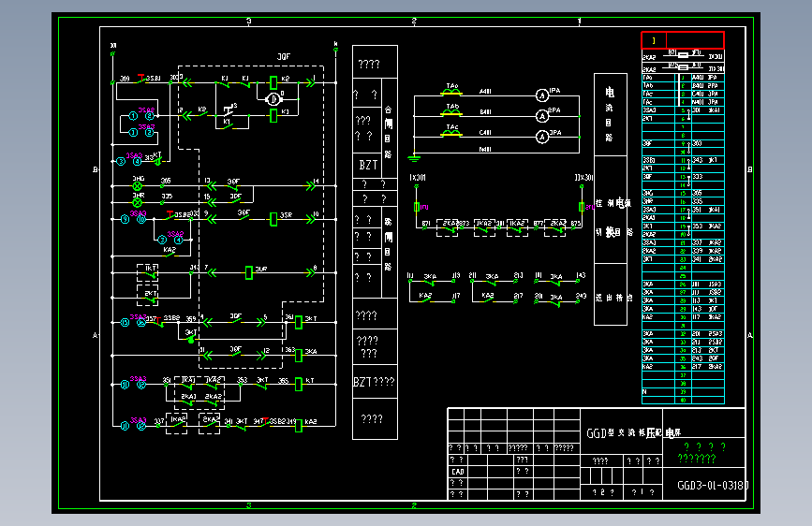Click the 3KA coil symbol
Viewport: 812px width, 526px height.
298,356
